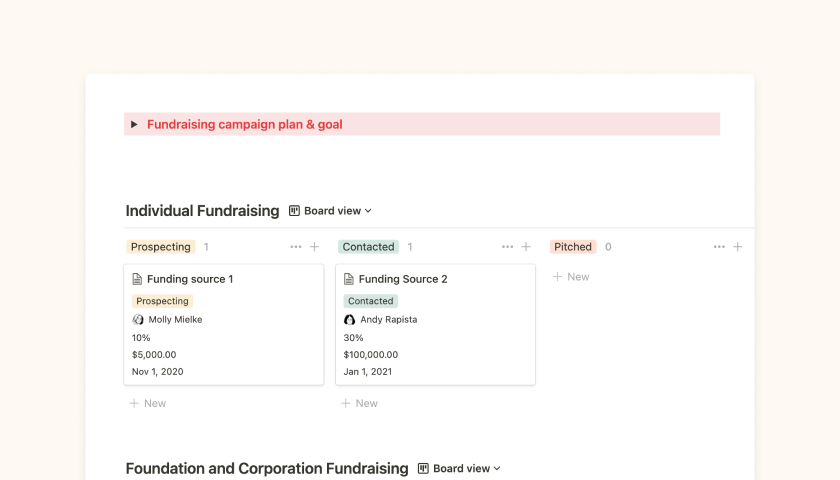Viewport: 840px width, 480px height.
Task: Click plus icon in Contacted column header
Action: pos(526,247)
